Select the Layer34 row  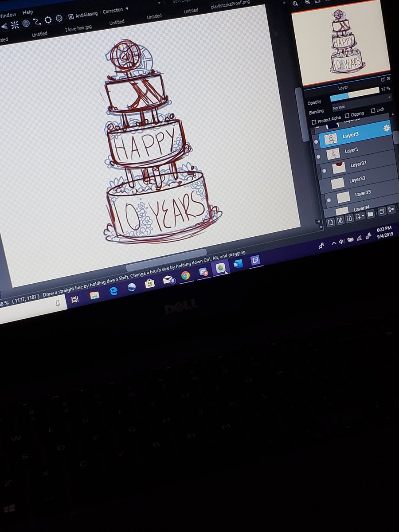coord(362,207)
